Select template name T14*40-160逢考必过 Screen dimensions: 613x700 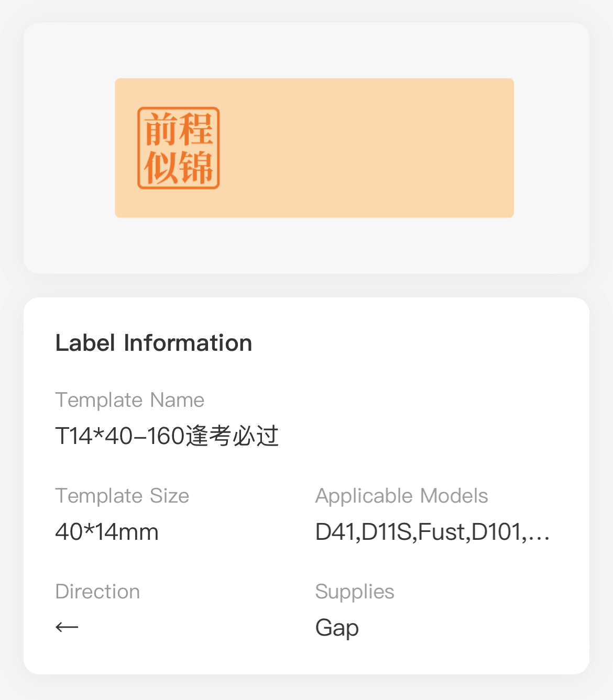click(167, 436)
